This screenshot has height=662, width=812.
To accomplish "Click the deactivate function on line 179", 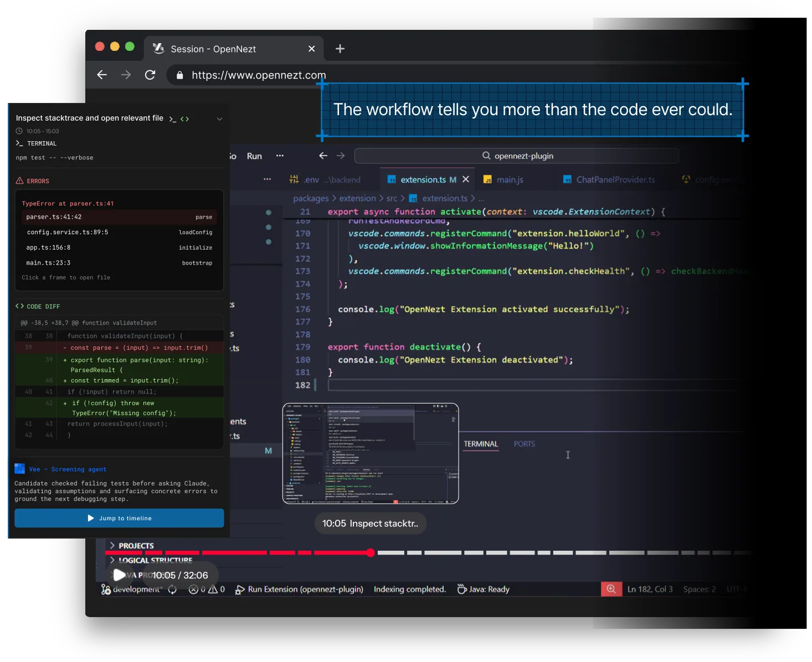I will click(435, 347).
